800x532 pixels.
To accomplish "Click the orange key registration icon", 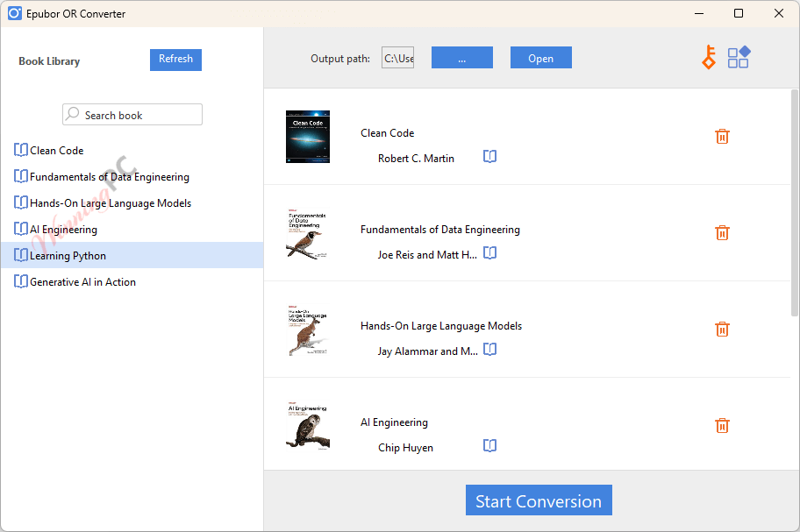I will click(709, 57).
